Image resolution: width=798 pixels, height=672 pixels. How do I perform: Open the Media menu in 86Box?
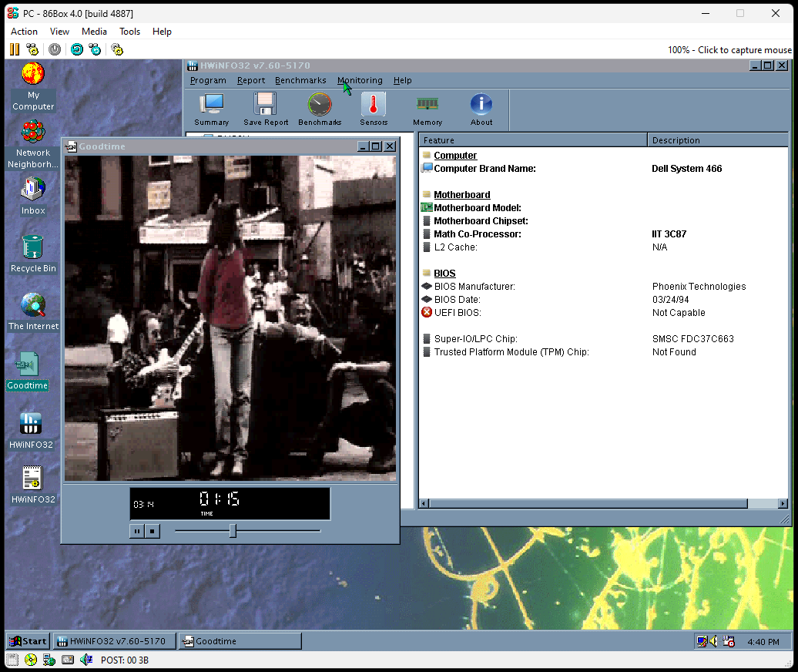(94, 32)
